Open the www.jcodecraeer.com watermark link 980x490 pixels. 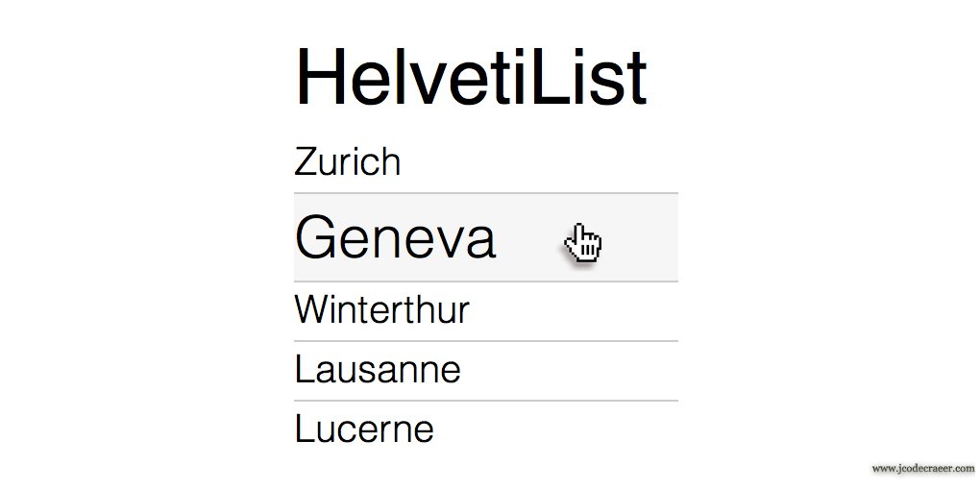coord(922,468)
